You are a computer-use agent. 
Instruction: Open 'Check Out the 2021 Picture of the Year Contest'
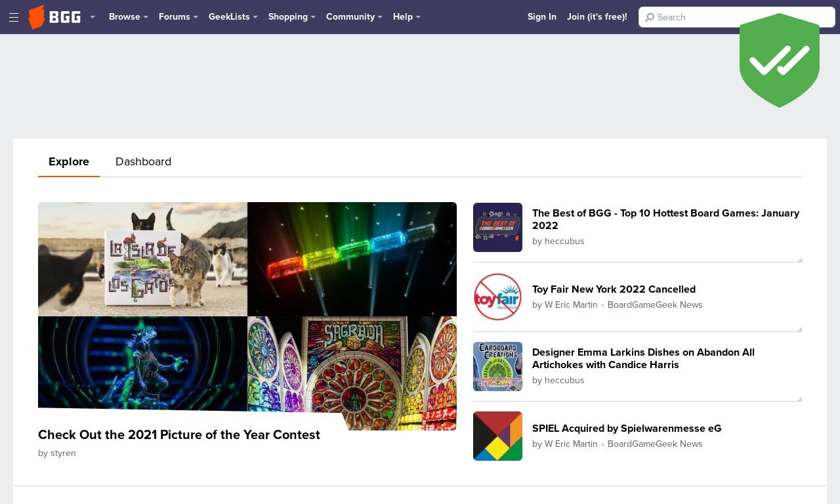tap(179, 435)
